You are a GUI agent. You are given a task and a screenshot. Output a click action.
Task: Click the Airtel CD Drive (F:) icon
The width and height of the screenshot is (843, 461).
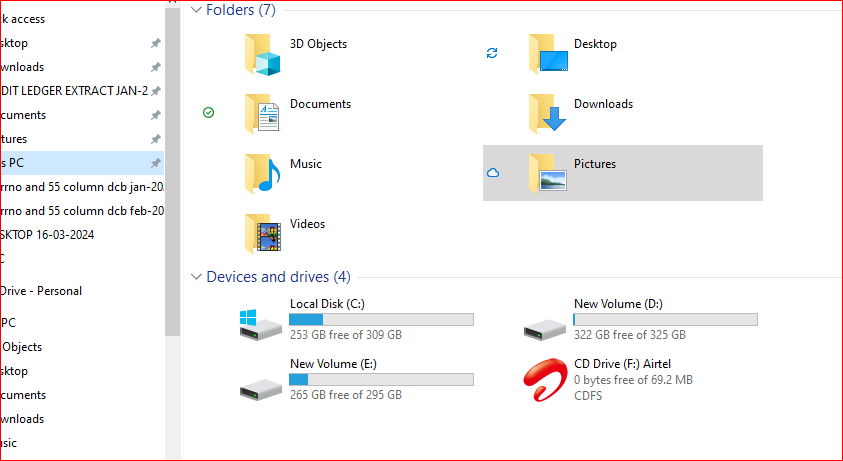[545, 380]
